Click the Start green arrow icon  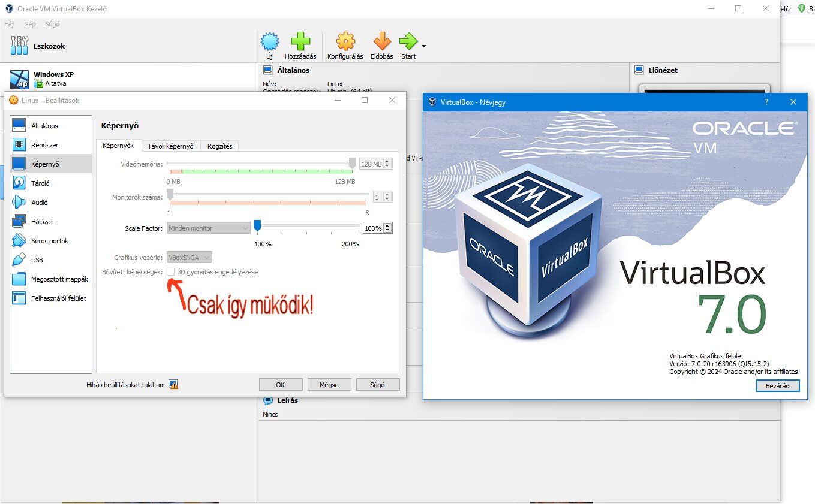(x=408, y=42)
